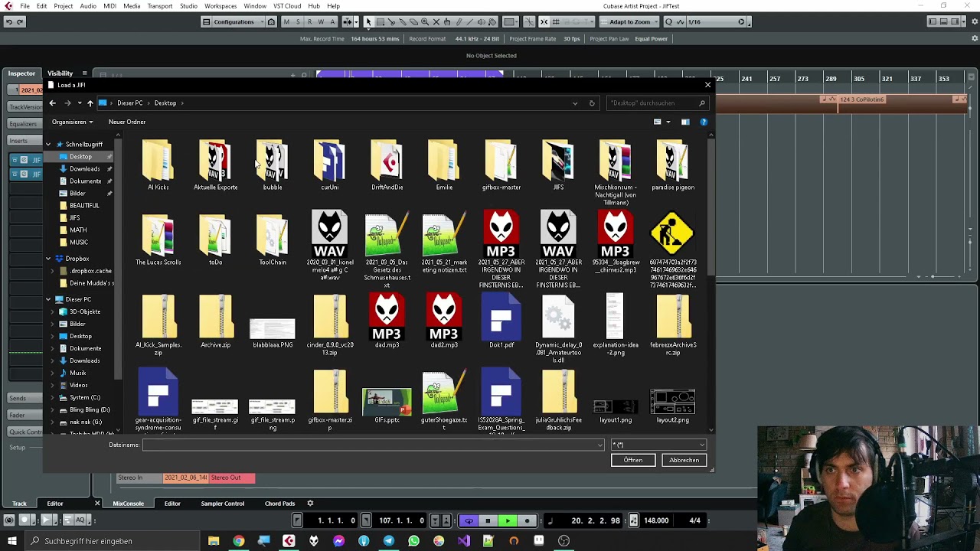
Task: Open the help icon in the file dialog
Action: coord(704,122)
